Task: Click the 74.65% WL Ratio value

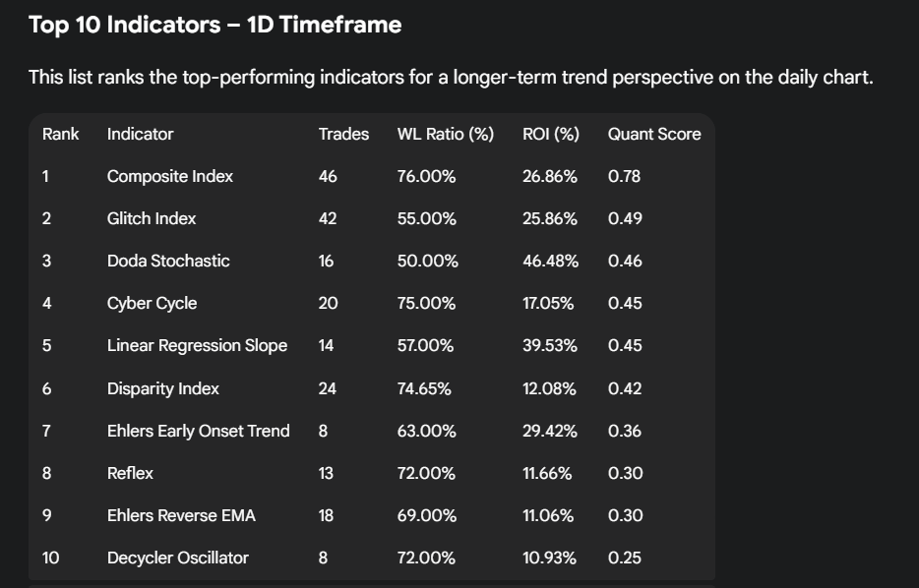Action: click(424, 388)
